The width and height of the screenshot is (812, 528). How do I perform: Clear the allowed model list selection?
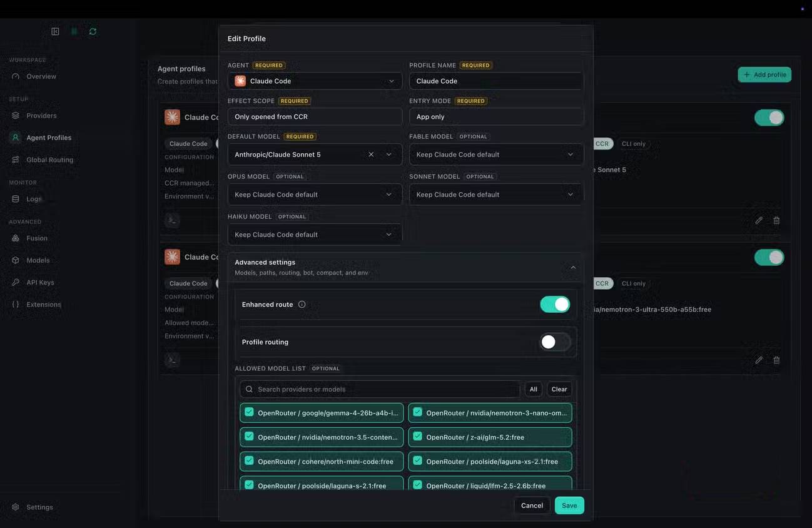point(559,389)
